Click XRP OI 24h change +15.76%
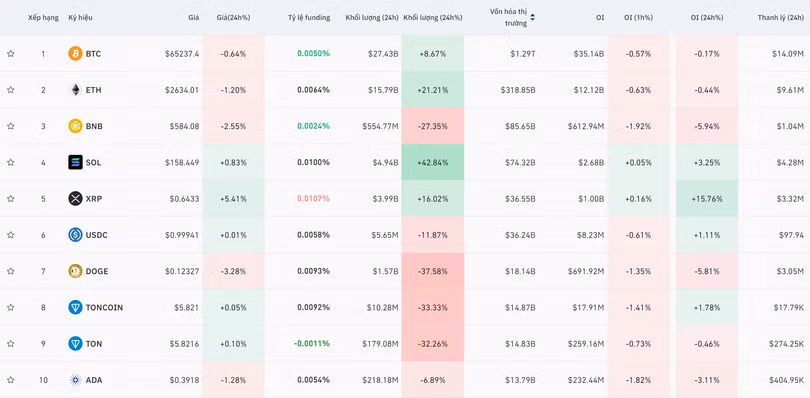Viewport: 810px width, 398px height. tap(707, 198)
